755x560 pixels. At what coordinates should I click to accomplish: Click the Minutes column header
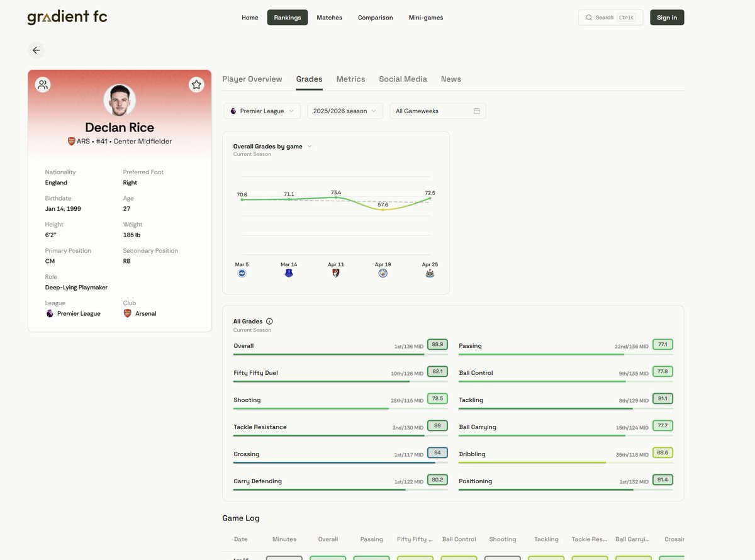[284, 539]
